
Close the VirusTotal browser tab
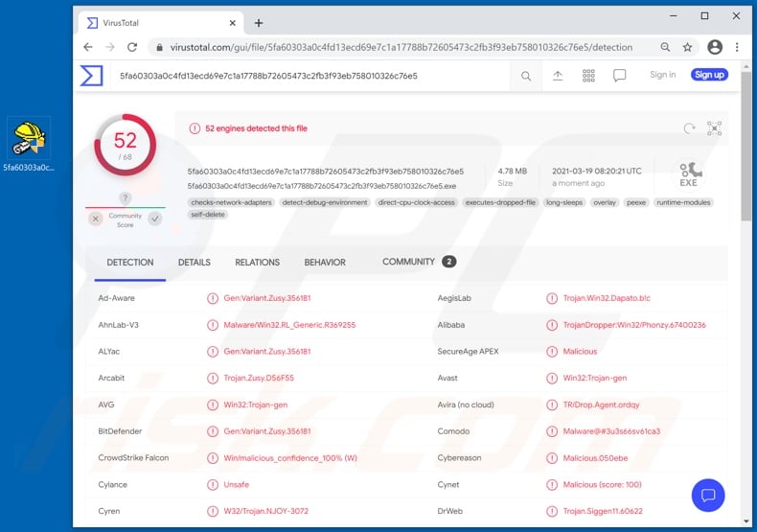click(232, 23)
